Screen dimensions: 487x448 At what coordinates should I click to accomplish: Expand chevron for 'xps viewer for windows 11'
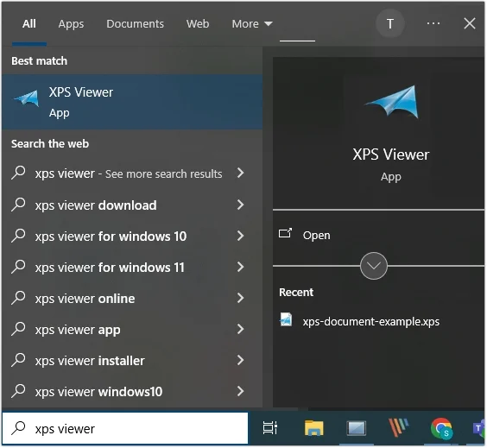coord(240,267)
